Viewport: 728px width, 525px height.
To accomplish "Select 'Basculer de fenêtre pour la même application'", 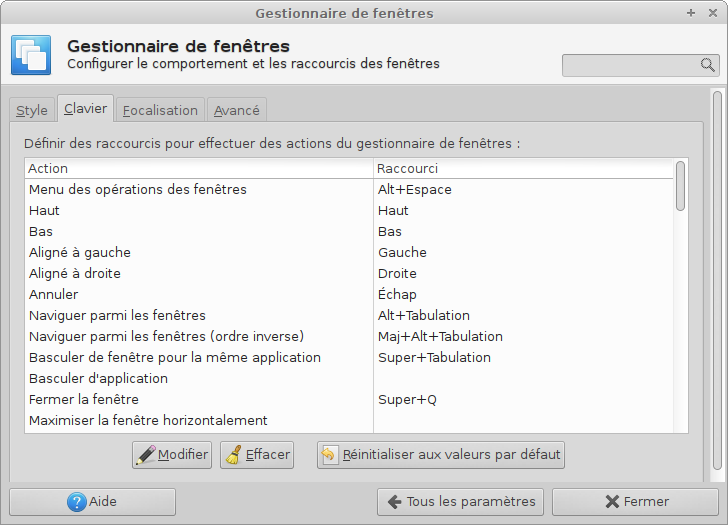I will pos(349,357).
